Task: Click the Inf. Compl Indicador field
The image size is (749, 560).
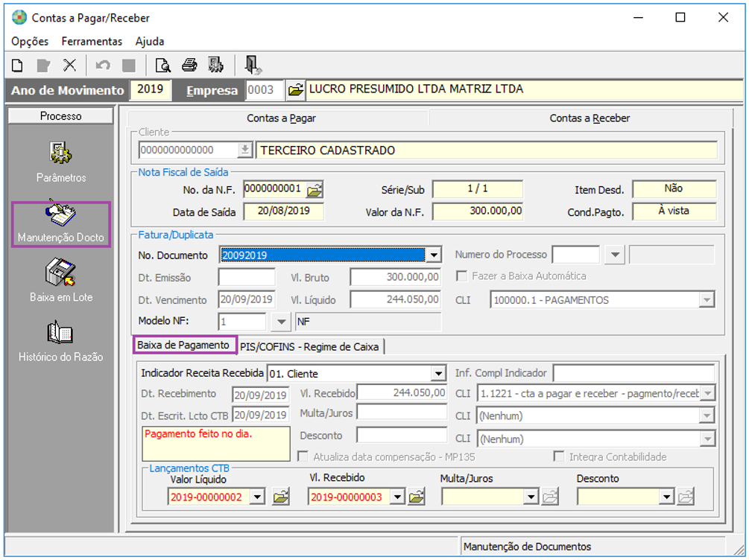Action: (x=634, y=373)
